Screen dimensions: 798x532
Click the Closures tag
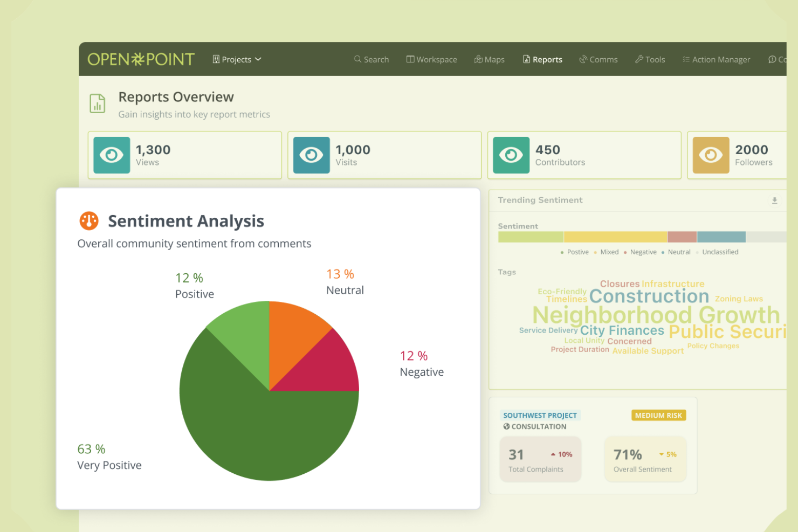coord(620,284)
